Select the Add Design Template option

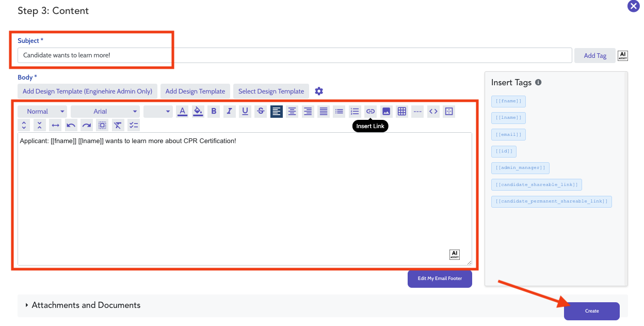[x=195, y=91]
